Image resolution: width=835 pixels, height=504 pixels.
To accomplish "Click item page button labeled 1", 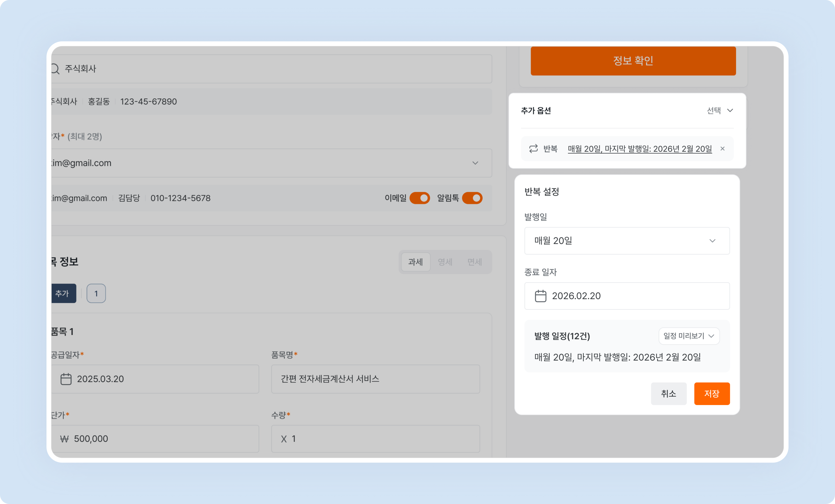I will pos(96,293).
